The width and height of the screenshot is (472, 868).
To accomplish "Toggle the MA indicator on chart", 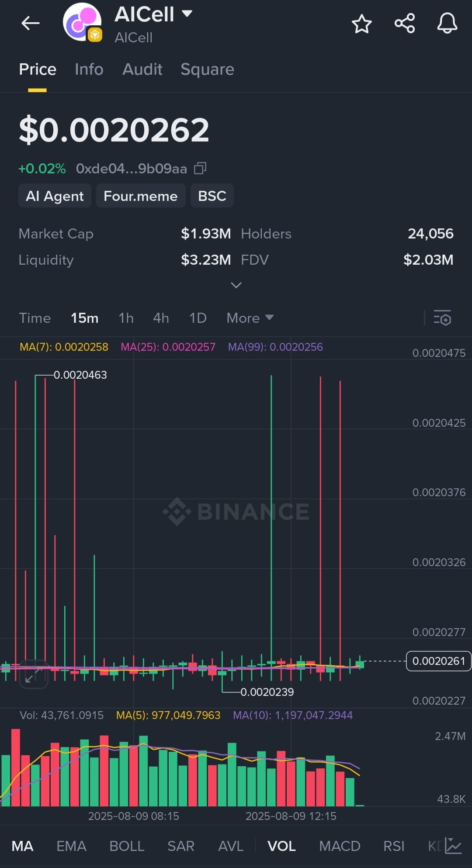I will 22,846.
